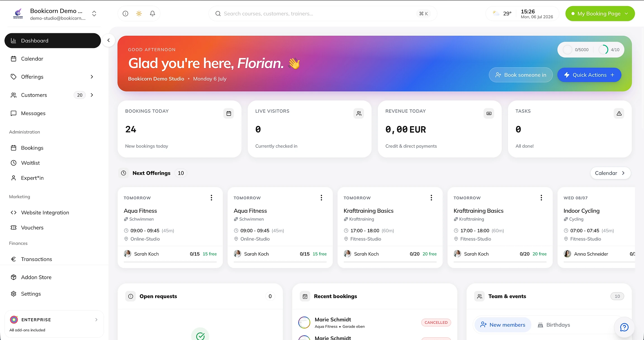Click the Tasks warning triangle icon
This screenshot has width=644, height=340.
coord(619,113)
